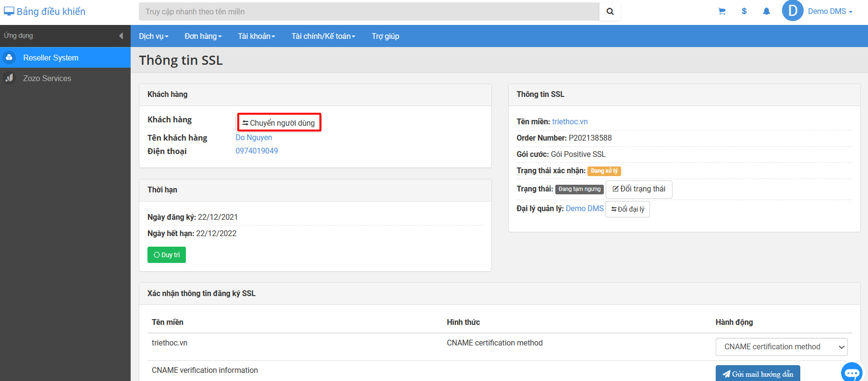
Task: Click the Order Number P202138588 text
Action: pyautogui.click(x=564, y=138)
